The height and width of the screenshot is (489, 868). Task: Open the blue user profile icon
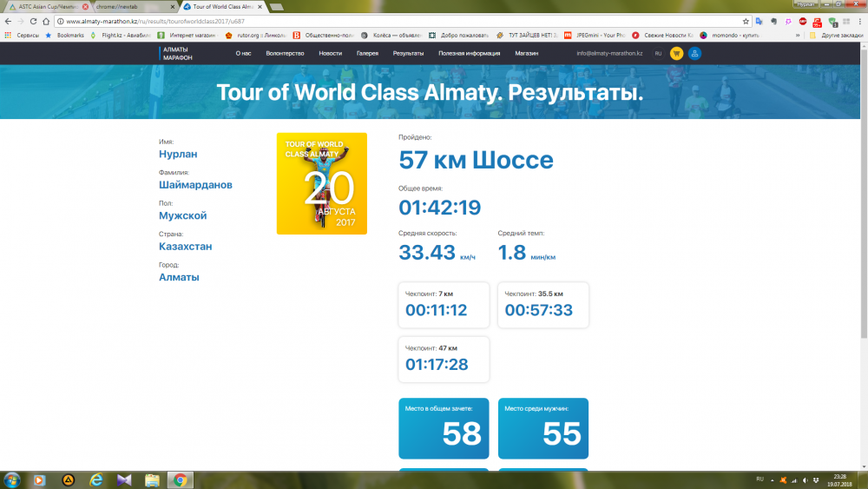[694, 54]
